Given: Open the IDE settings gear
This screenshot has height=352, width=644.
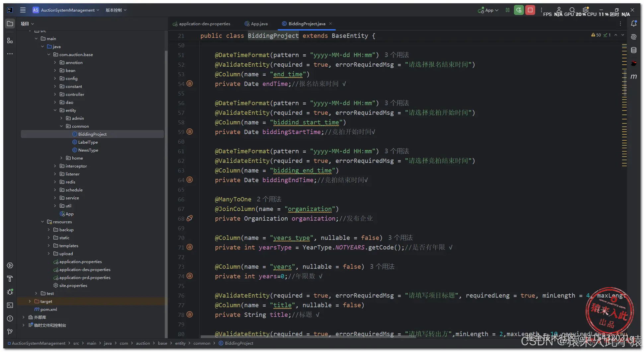Looking at the screenshot, I should pos(586,10).
